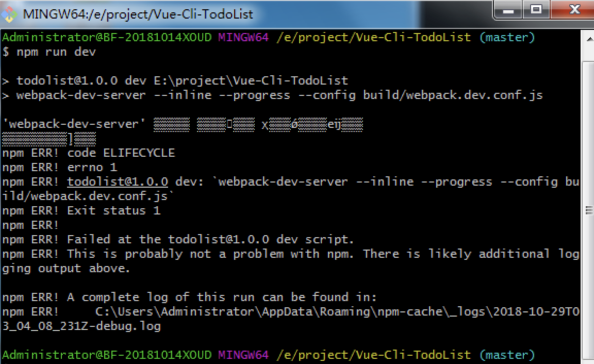This screenshot has width=594, height=364.
Task: Open the underlined todolist@1.0.0 link
Action: point(118,182)
